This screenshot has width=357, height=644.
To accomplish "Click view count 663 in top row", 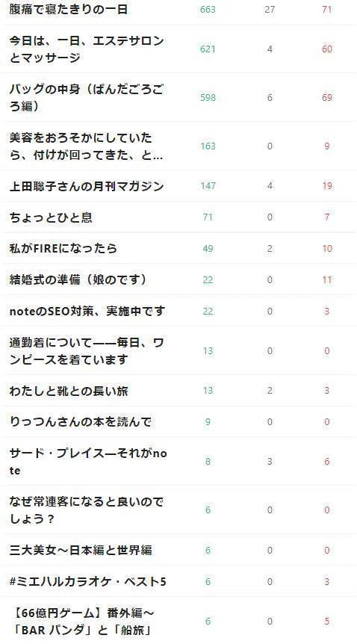I will (208, 9).
